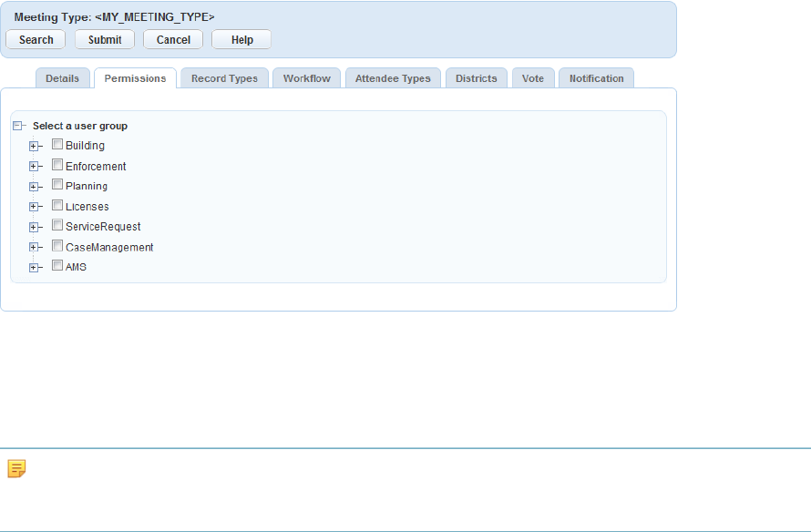
Task: Click the CaseManagement label text
Action: point(109,248)
